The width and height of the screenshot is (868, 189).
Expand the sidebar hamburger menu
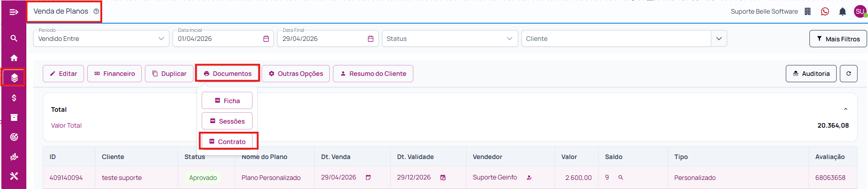pos(14,12)
